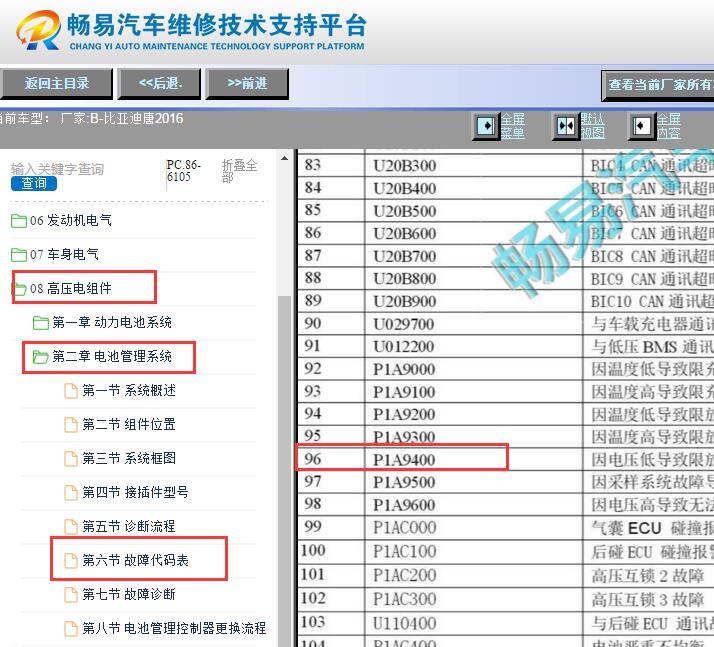
Task: Click fault code P1A9400 cell
Action: (474, 460)
